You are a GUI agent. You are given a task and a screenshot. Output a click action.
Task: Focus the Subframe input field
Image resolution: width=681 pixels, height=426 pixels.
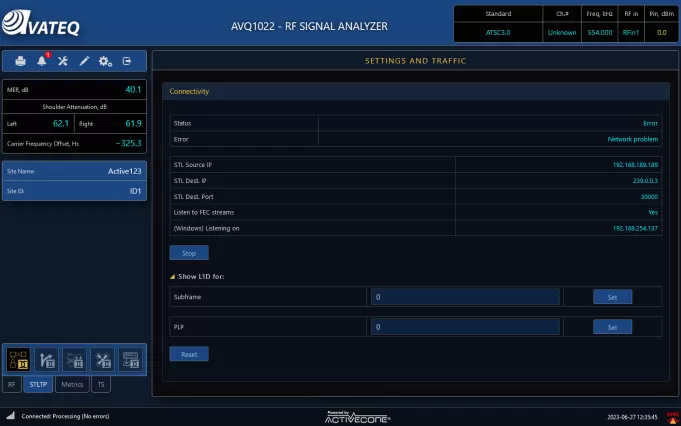pyautogui.click(x=465, y=297)
